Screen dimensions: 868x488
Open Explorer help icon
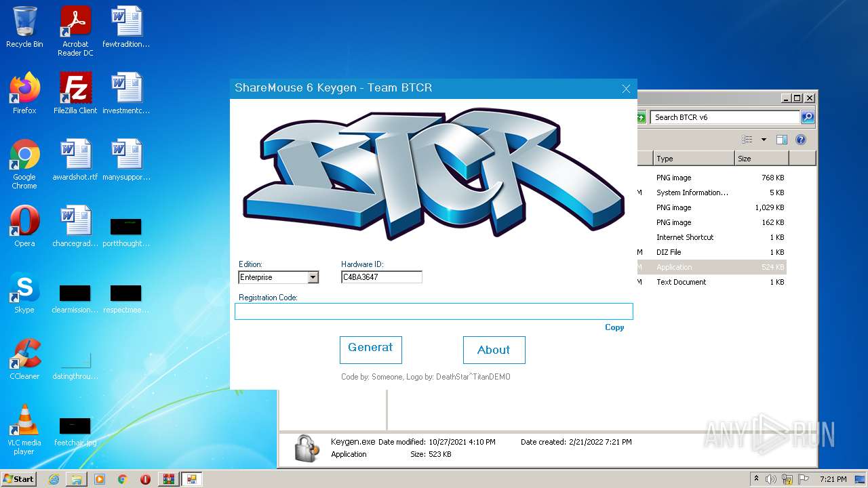click(x=801, y=140)
